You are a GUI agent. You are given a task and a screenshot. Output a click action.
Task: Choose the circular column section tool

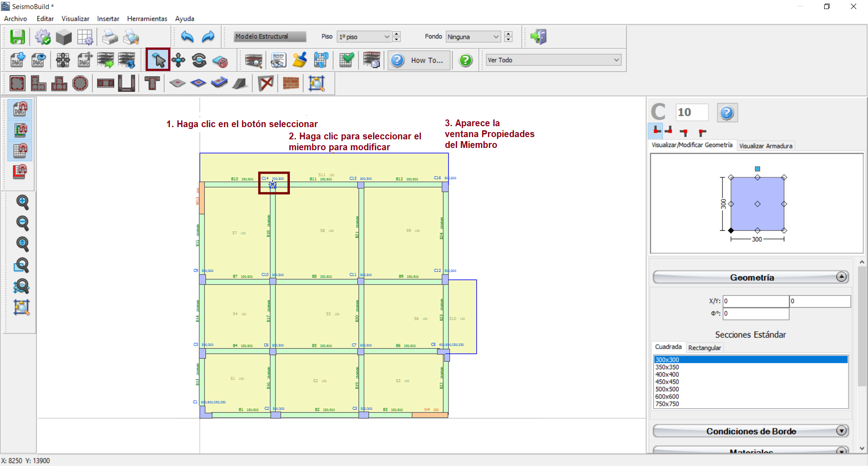[80, 83]
